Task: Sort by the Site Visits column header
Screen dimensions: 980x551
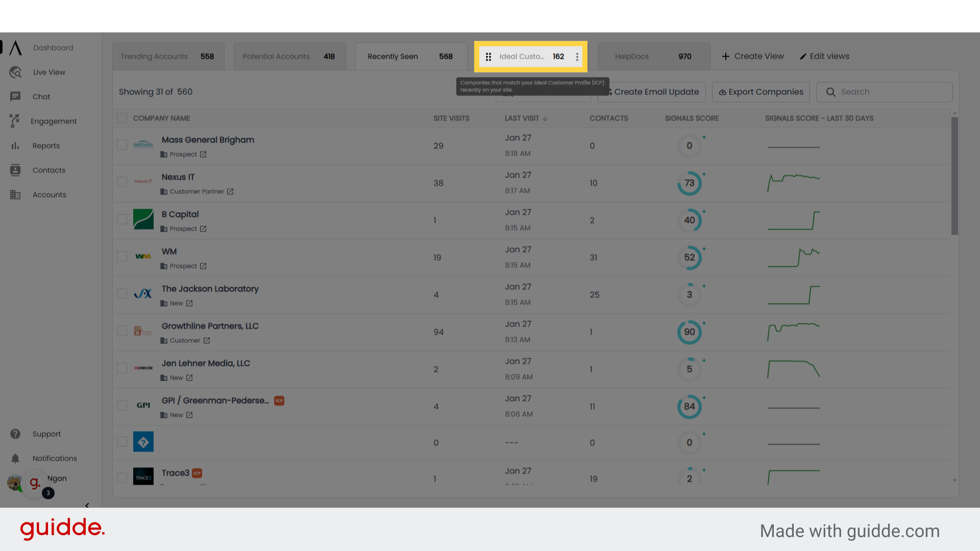Action: coord(451,118)
